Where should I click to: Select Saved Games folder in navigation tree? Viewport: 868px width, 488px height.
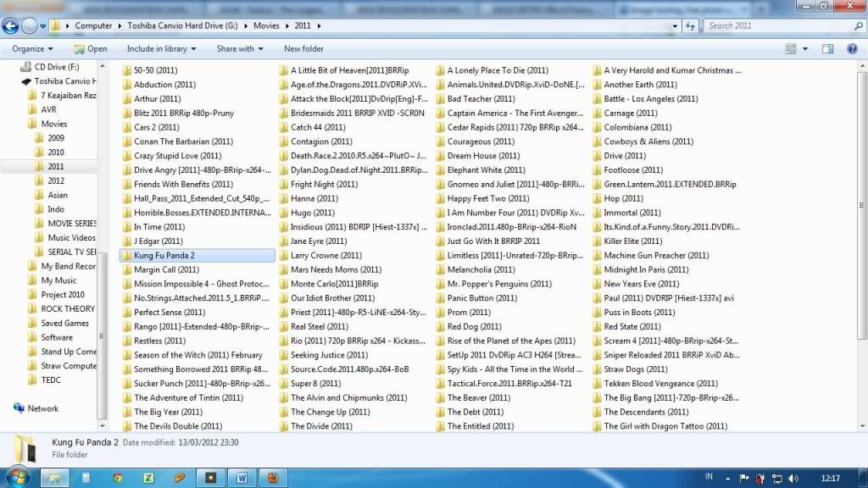[x=64, y=323]
